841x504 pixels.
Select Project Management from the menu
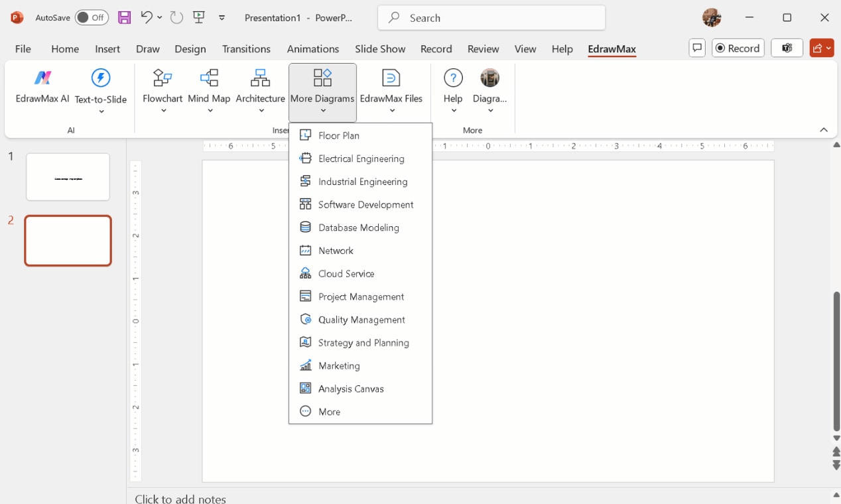tap(361, 296)
